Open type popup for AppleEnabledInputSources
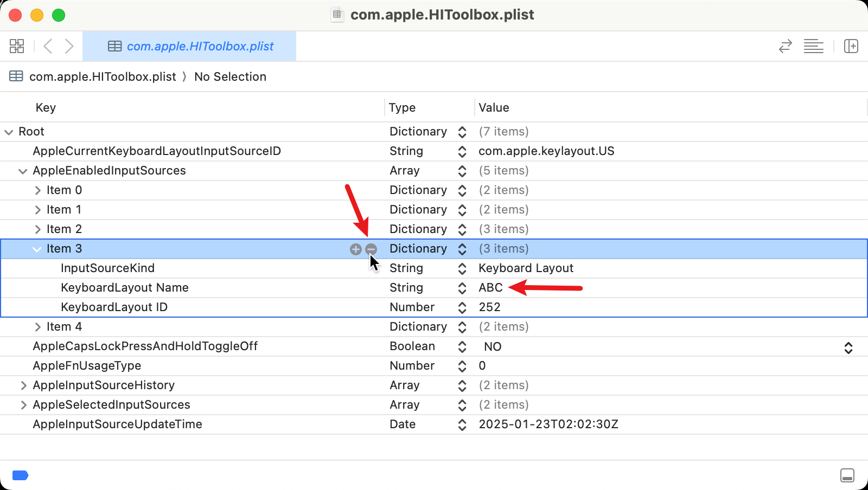868x490 pixels. tap(462, 171)
